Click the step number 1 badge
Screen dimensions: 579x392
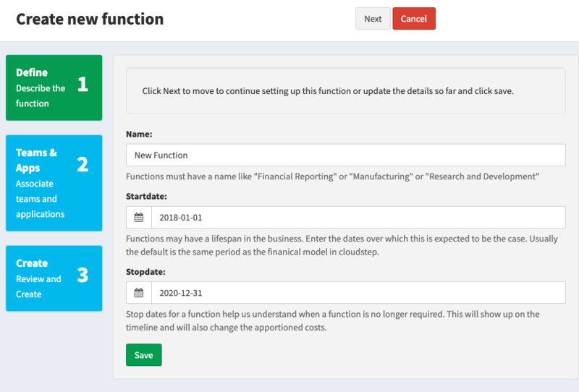(83, 84)
